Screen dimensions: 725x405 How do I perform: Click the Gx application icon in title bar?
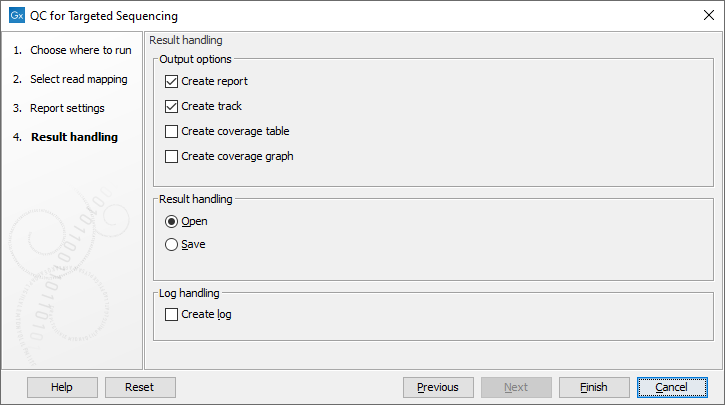[x=17, y=16]
